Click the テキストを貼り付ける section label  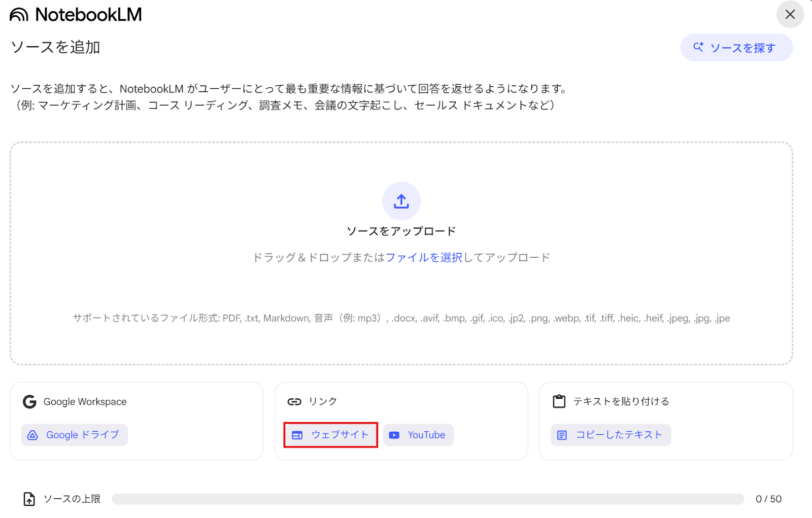pyautogui.click(x=621, y=401)
